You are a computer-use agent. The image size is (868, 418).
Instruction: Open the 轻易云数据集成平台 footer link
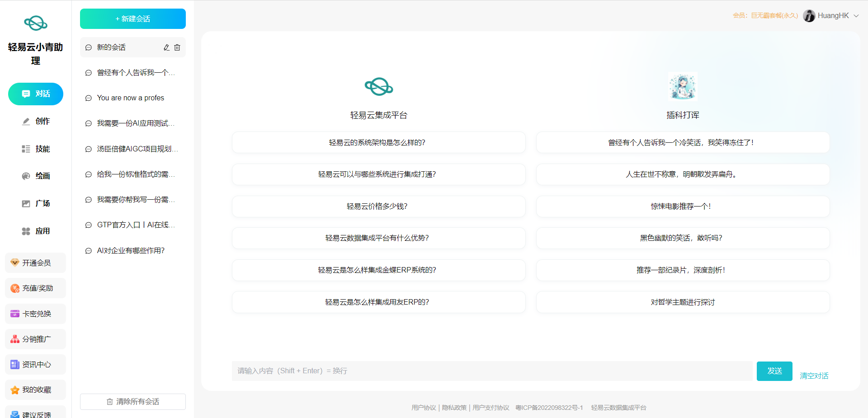click(x=618, y=408)
